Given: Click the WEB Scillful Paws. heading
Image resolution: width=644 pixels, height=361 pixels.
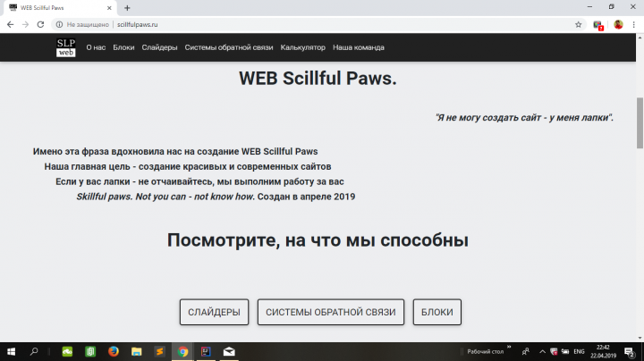Looking at the screenshot, I should [318, 79].
